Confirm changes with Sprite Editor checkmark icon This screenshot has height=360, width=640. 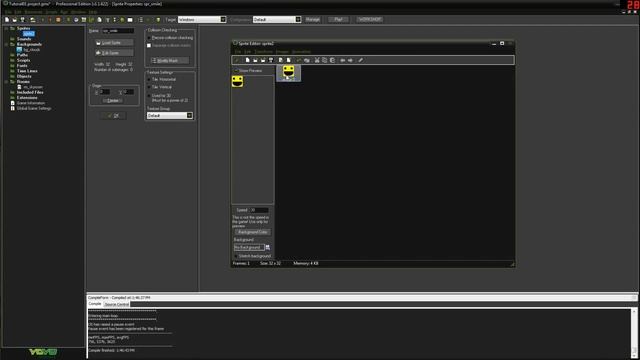click(x=237, y=60)
